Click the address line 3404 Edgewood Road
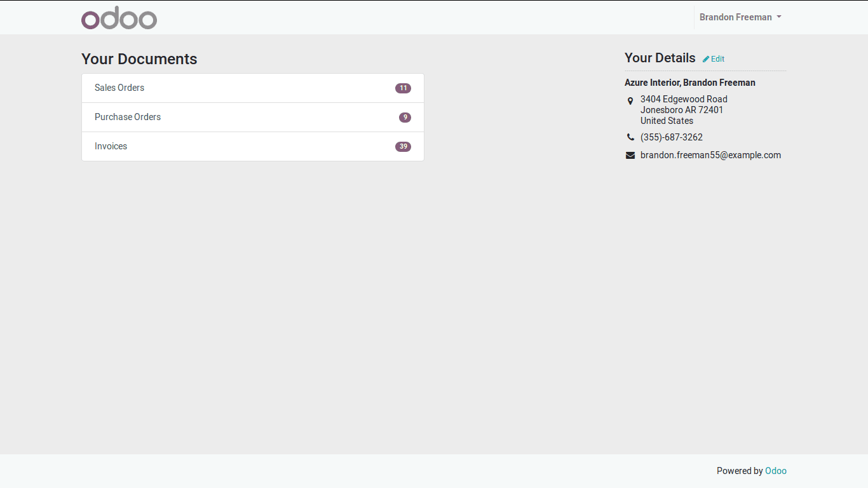The height and width of the screenshot is (488, 868). coord(684,99)
